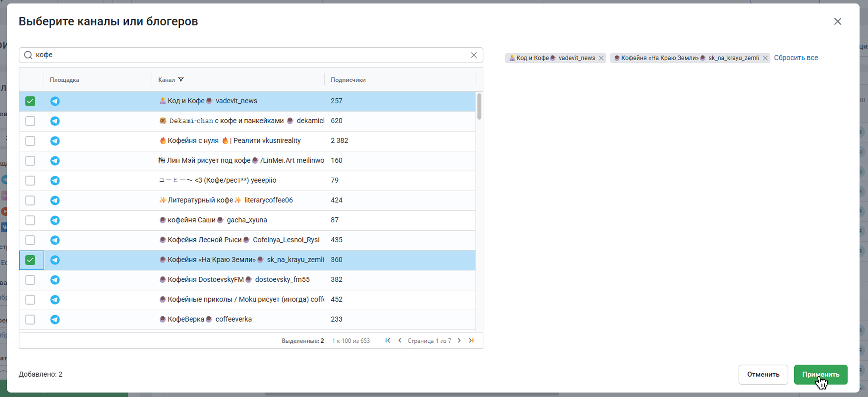Sort by the Подписчики column header
Viewport: 868px width, 397px height.
tap(348, 80)
